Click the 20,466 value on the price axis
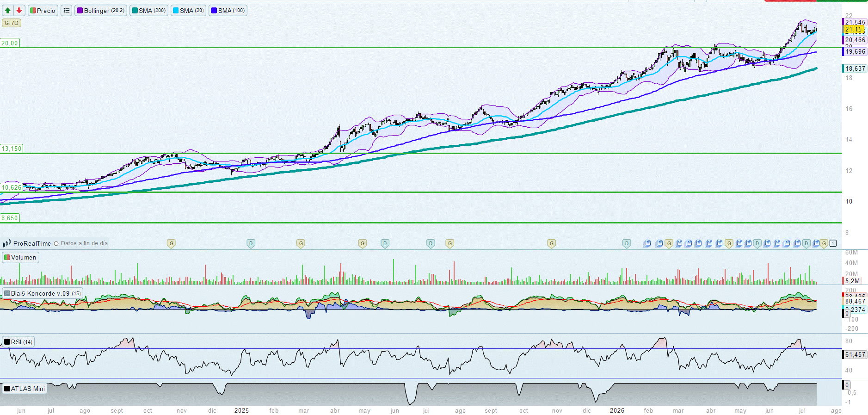 [855, 40]
